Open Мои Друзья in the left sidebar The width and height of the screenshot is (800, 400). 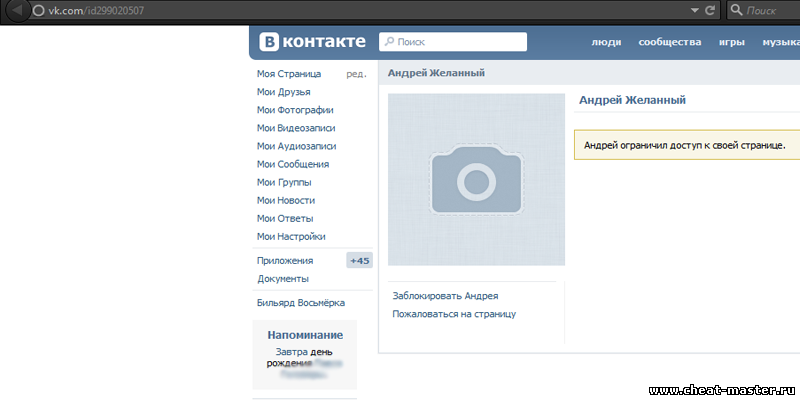283,92
